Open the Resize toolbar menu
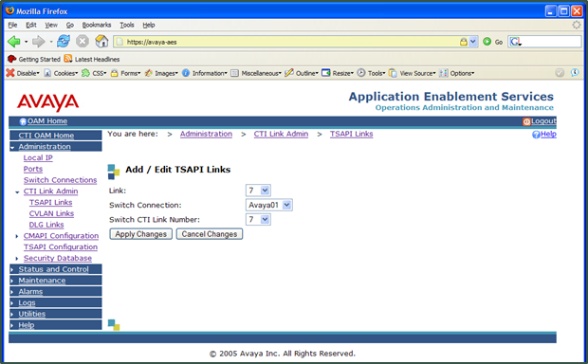 (x=338, y=73)
